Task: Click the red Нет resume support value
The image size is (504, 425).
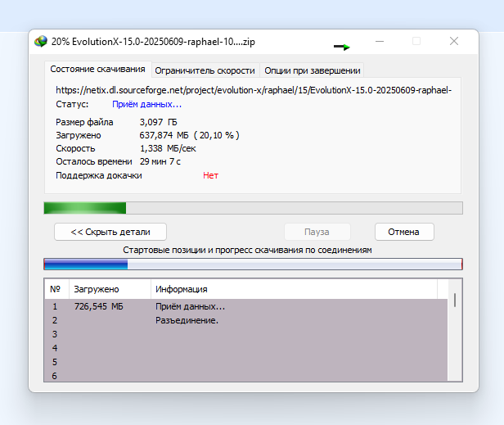Action: [210, 175]
